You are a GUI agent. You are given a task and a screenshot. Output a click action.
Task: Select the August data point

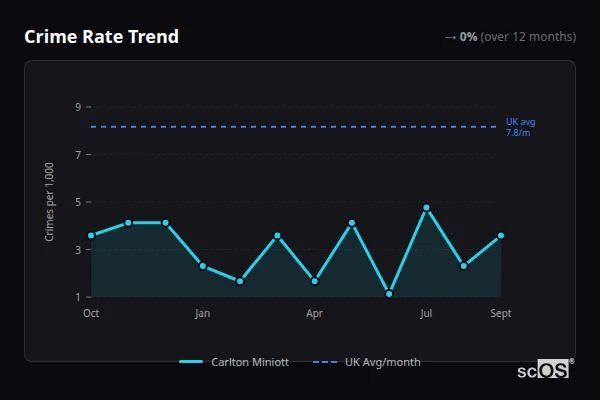coord(464,266)
